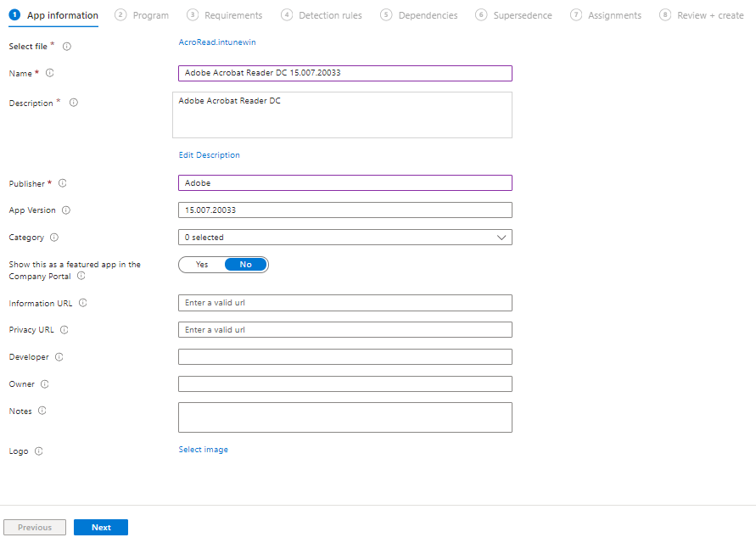The width and height of the screenshot is (756, 543).
Task: Click the info icon next to Privacy URL
Action: coord(64,330)
